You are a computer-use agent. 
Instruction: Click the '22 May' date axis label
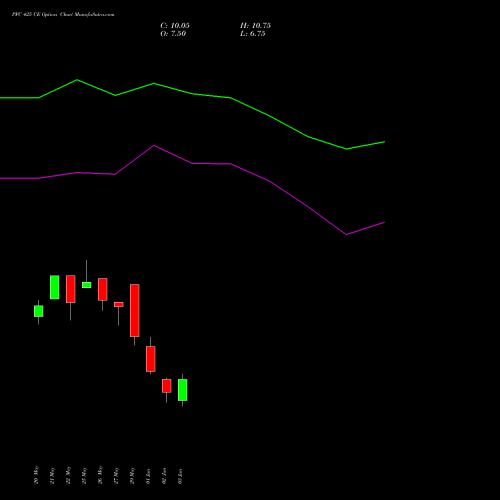tap(68, 475)
